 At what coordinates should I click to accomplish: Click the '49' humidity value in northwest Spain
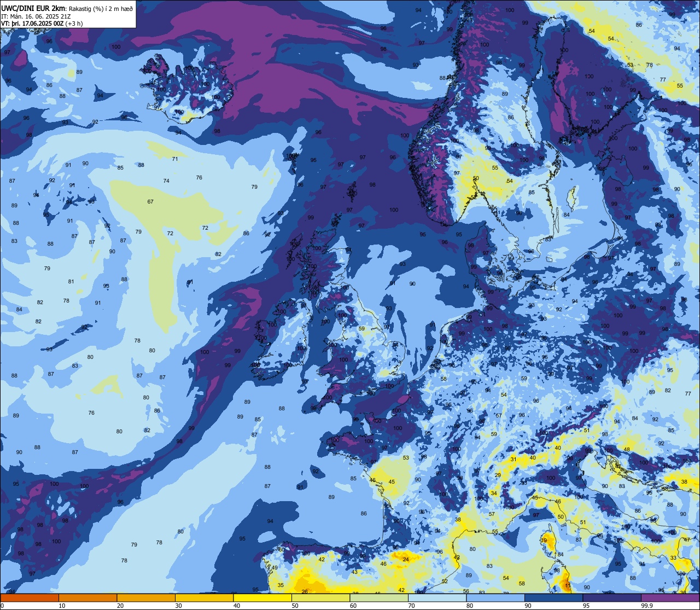(275, 568)
